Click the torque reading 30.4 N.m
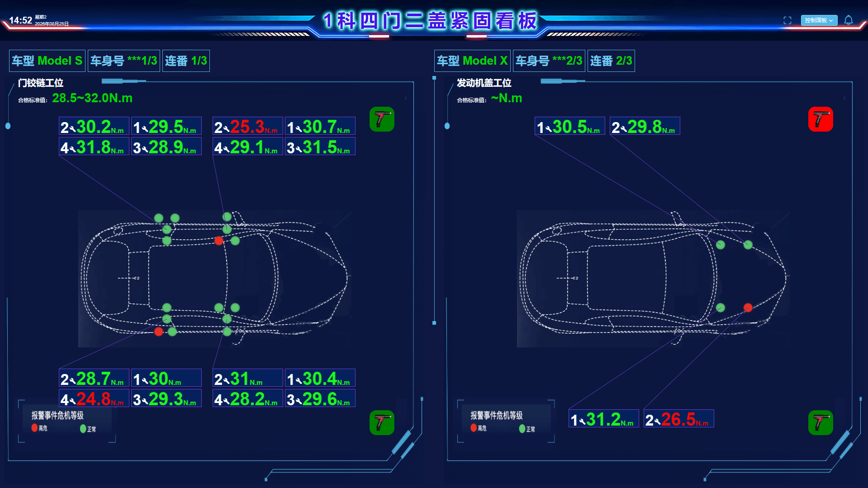Viewport: 868px width, 488px height. (x=320, y=378)
